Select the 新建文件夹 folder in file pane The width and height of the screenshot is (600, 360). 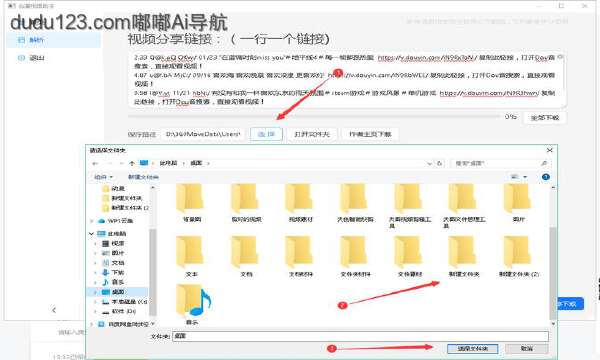tap(463, 257)
